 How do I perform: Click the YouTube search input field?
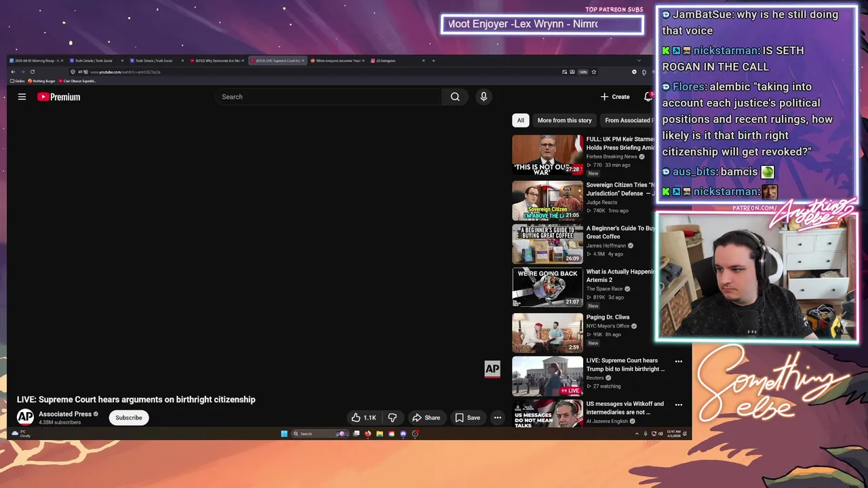pos(328,97)
